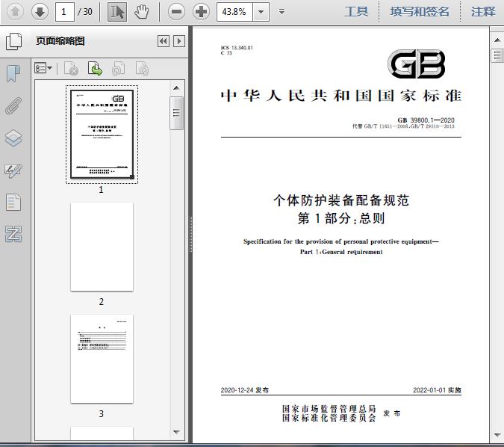Open the bookmarks panel
Screen dimensions: 504x447
(x=13, y=73)
